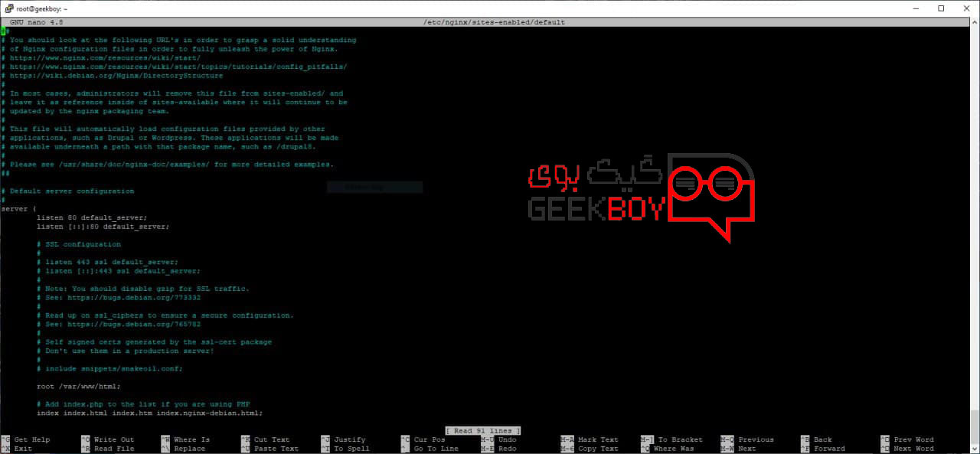This screenshot has width=980, height=454.
Task: Click the Justify shortcut label
Action: 349,439
